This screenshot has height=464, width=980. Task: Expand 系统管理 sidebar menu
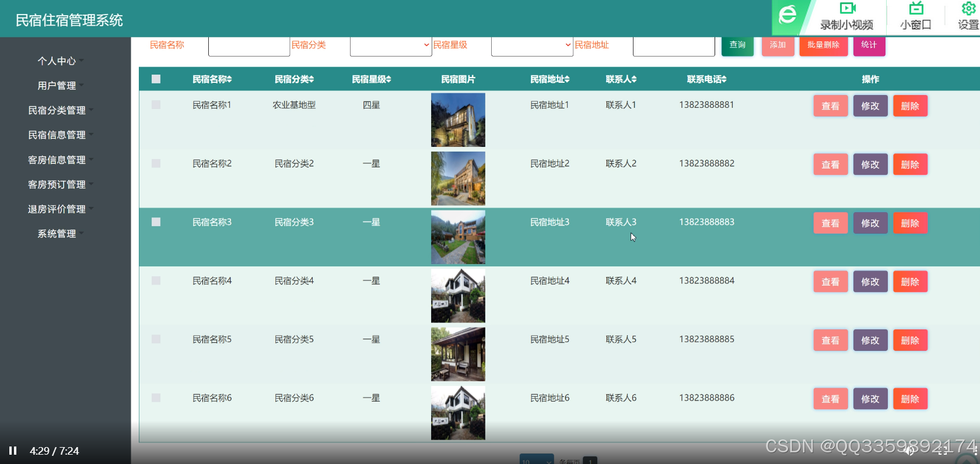(x=61, y=234)
